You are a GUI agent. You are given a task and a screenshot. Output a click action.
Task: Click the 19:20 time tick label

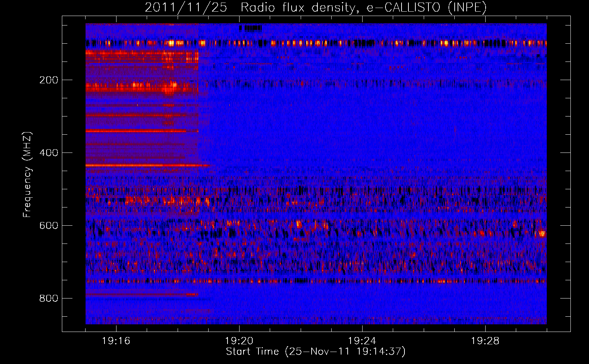(239, 341)
